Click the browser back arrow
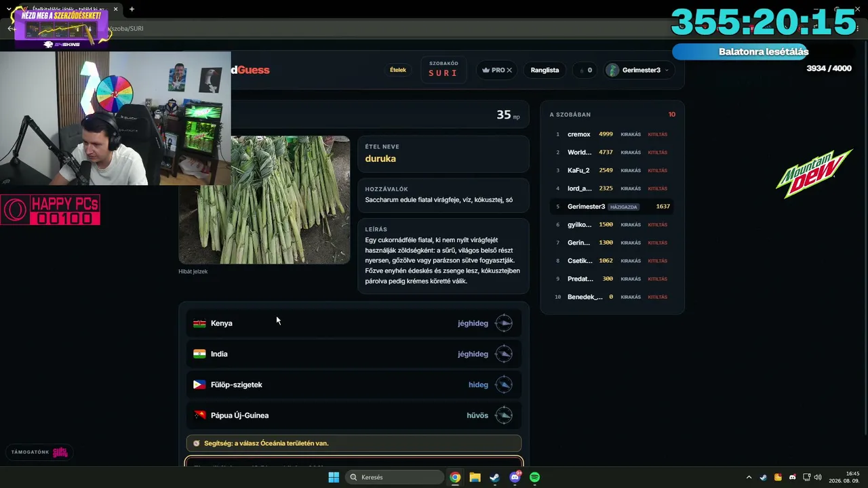The height and width of the screenshot is (488, 868). tap(11, 28)
